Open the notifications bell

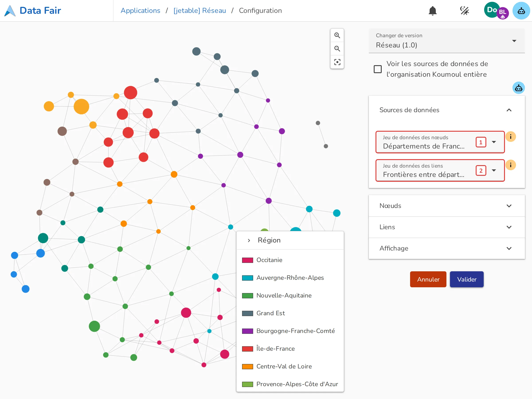(432, 11)
